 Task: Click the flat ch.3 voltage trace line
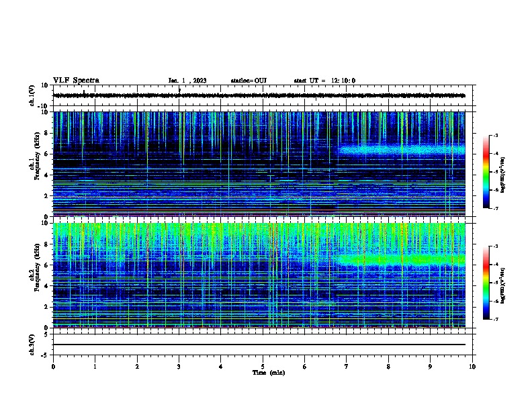coord(259,345)
